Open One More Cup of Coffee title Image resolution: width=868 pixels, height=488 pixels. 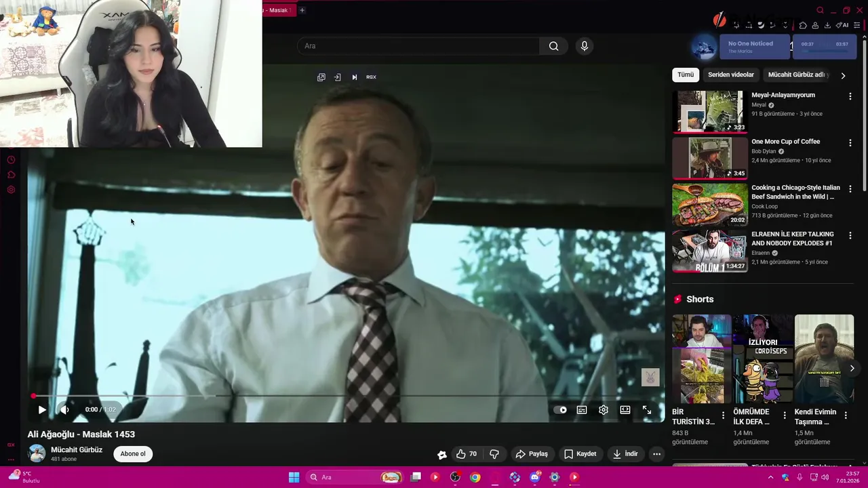click(785, 142)
